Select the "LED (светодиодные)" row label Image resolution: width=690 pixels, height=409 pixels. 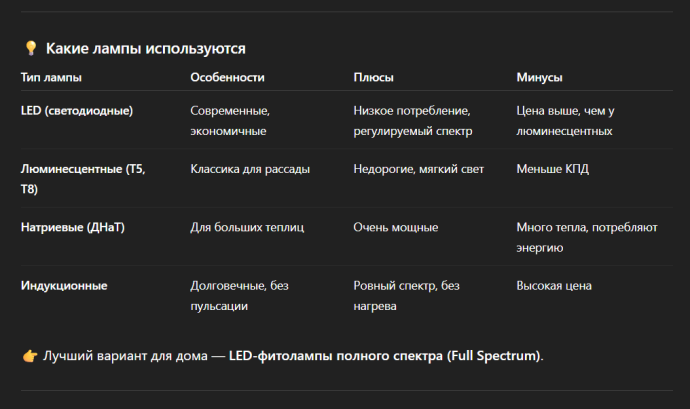pyautogui.click(x=77, y=110)
